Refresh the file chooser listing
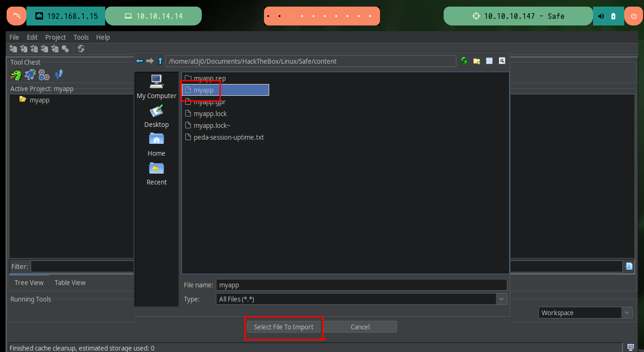This screenshot has width=644, height=352. click(464, 61)
